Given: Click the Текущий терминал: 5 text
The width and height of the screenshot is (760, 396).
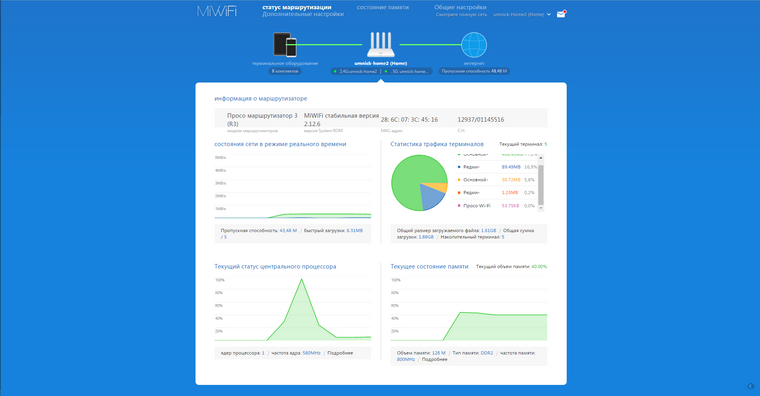Looking at the screenshot, I should (x=523, y=144).
